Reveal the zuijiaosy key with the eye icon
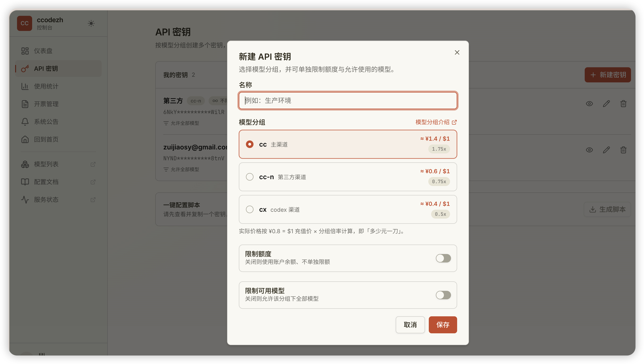 [589, 150]
